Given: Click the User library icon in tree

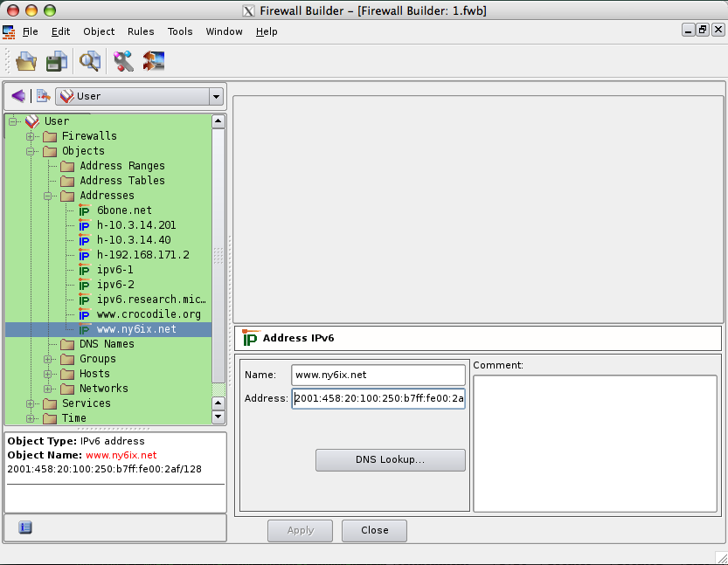Looking at the screenshot, I should [32, 121].
